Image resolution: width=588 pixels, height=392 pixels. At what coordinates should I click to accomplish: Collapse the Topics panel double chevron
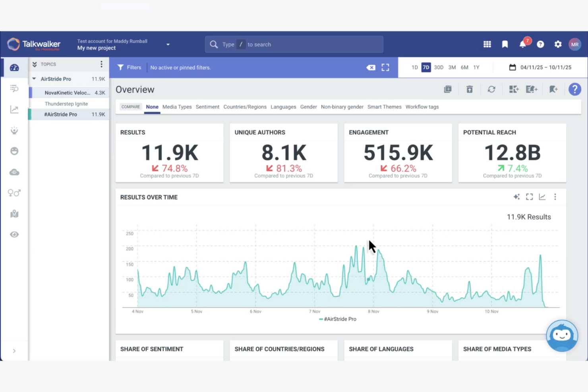click(x=35, y=64)
